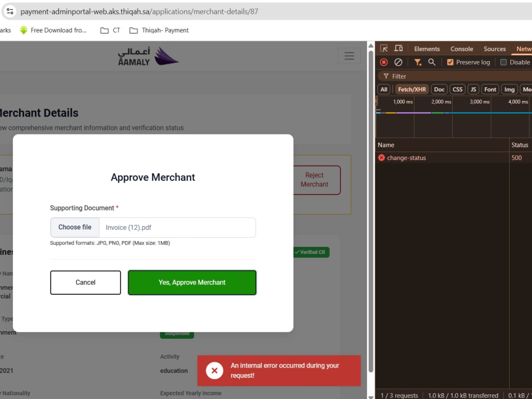
Task: Select the Img request filter
Action: tap(509, 89)
